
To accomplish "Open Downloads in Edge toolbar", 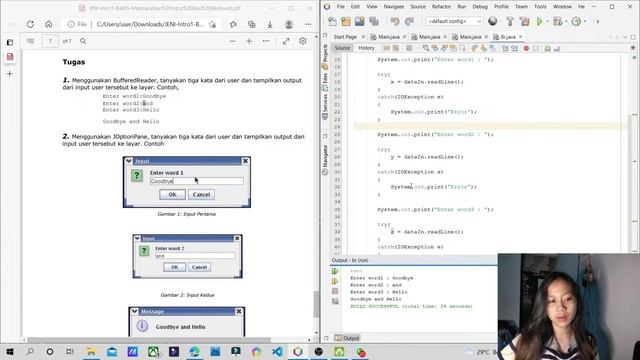I will point(270,24).
